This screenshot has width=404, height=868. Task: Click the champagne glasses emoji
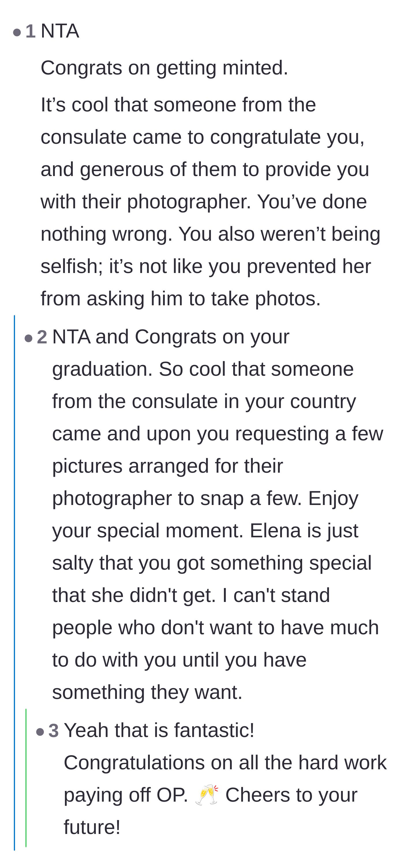[x=207, y=794]
